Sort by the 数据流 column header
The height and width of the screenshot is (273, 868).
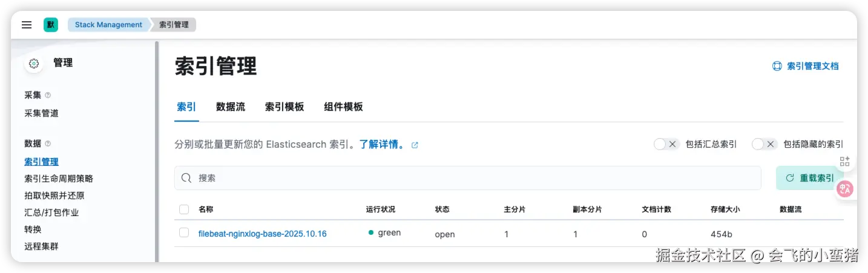791,209
